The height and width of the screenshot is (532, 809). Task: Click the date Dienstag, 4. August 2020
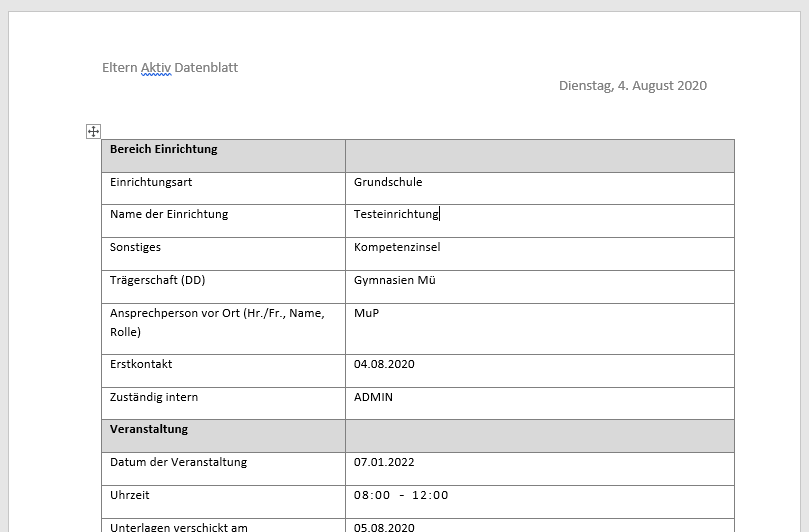633,86
